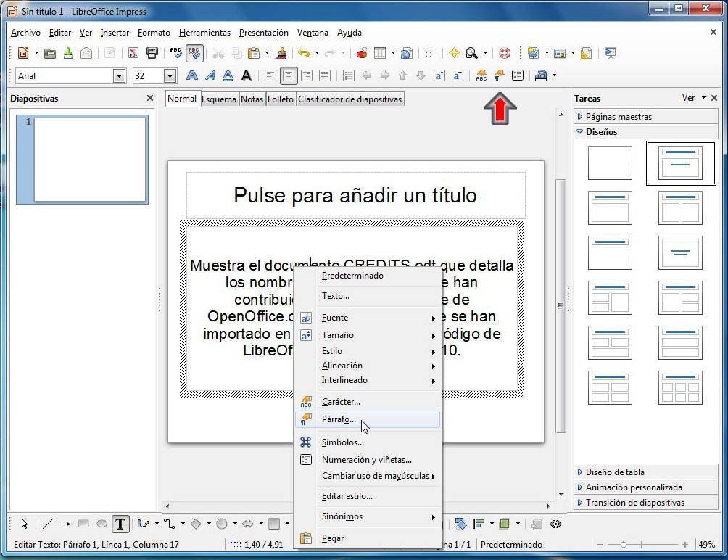Select the Text tool in drawing bar
728x560 pixels.
pos(120,524)
